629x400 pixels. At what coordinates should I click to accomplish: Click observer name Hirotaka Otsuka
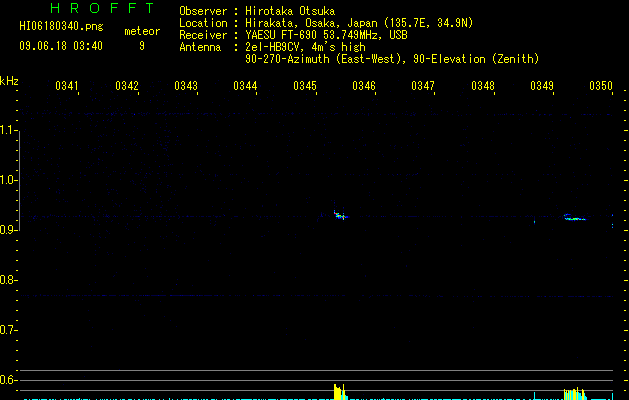290,11
